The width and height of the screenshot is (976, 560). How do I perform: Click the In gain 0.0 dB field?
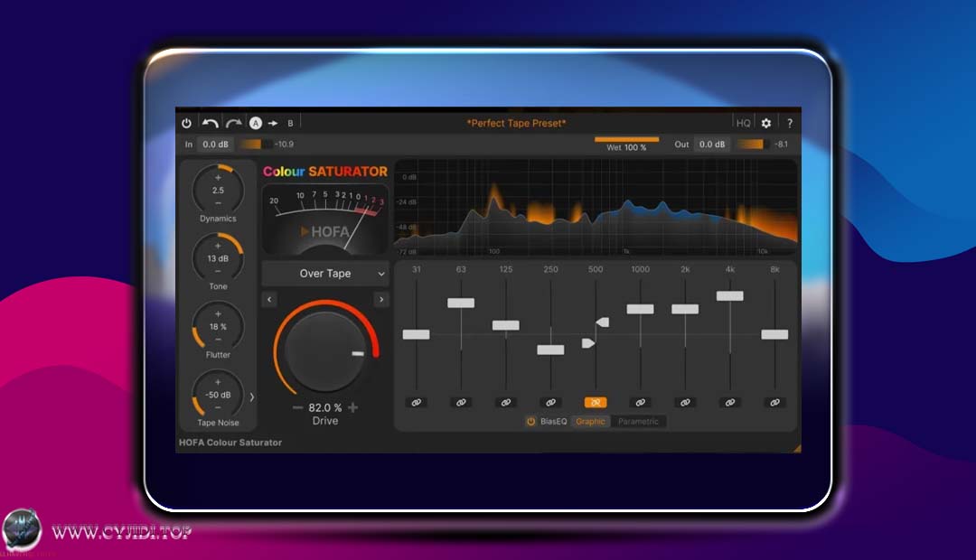coord(215,145)
